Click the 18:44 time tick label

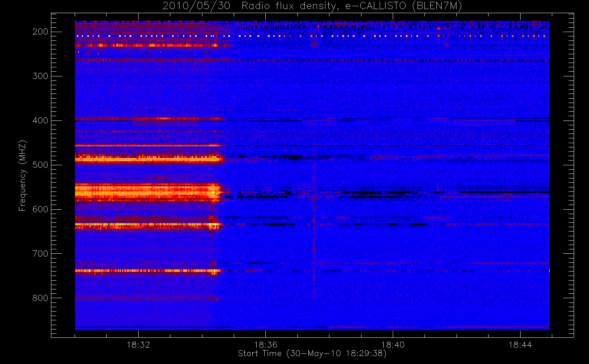pyautogui.click(x=520, y=345)
